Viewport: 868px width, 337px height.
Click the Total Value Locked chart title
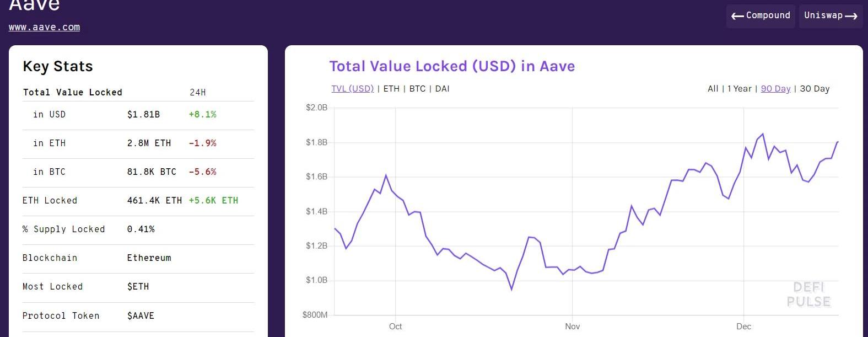click(x=452, y=66)
